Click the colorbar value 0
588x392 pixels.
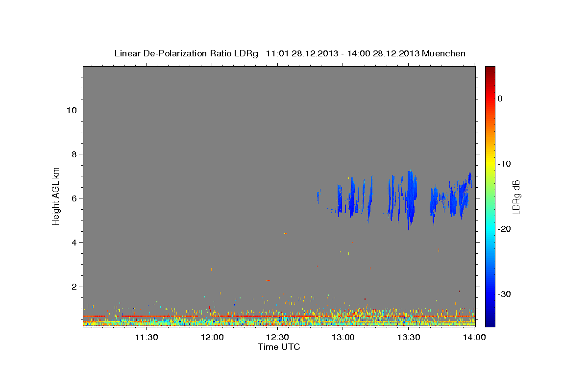coord(500,98)
